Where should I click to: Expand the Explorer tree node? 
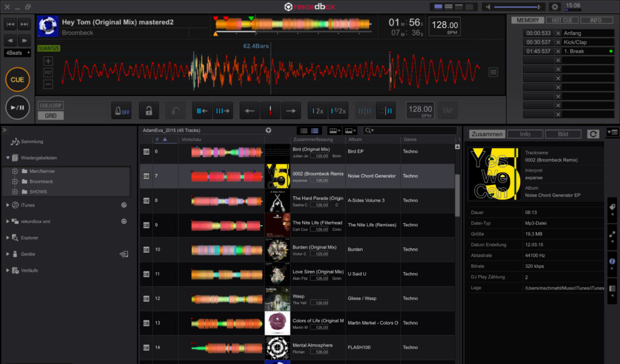coord(7,238)
